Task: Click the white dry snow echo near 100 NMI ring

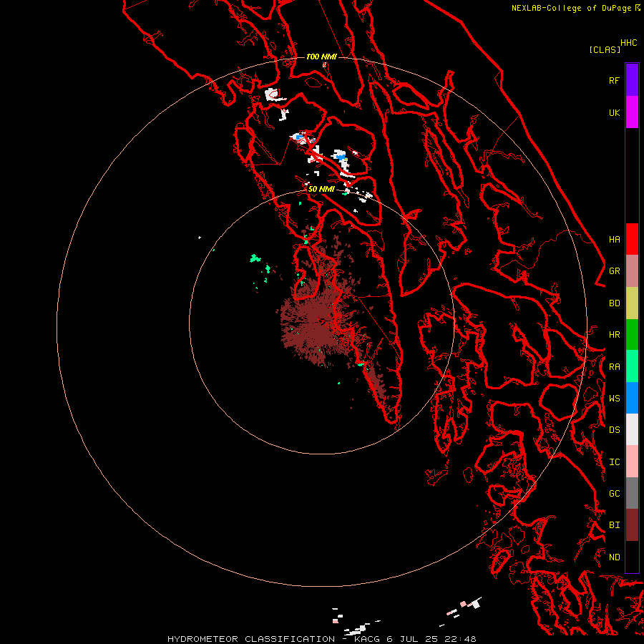Action: (x=273, y=95)
